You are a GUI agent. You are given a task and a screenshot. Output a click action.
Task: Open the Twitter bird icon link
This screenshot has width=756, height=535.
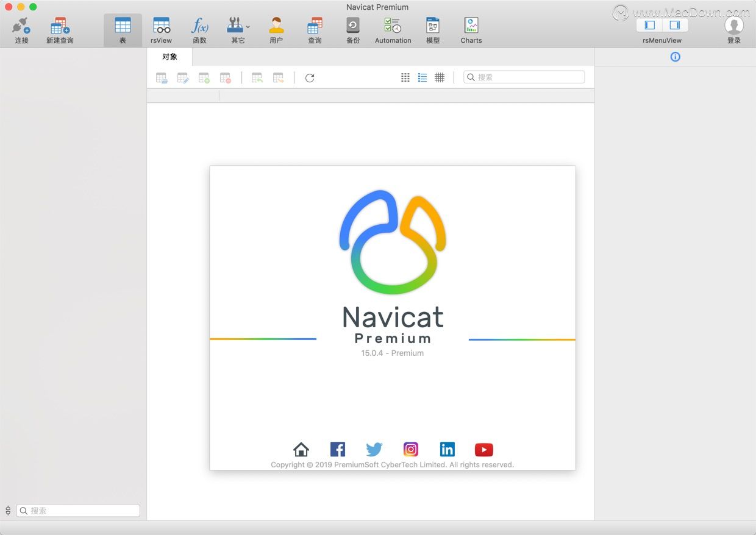374,450
